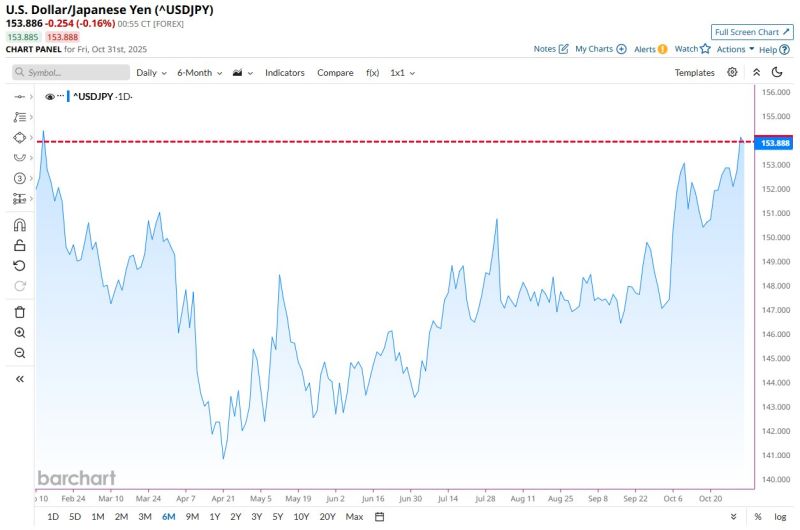Open chart settings gear
The width and height of the screenshot is (800, 530).
tap(732, 72)
